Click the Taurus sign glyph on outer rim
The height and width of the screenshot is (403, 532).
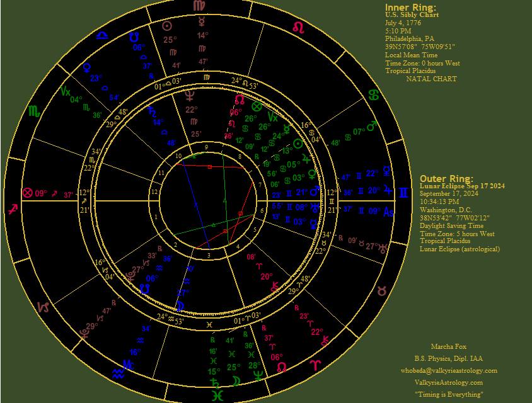pyautogui.click(x=382, y=291)
